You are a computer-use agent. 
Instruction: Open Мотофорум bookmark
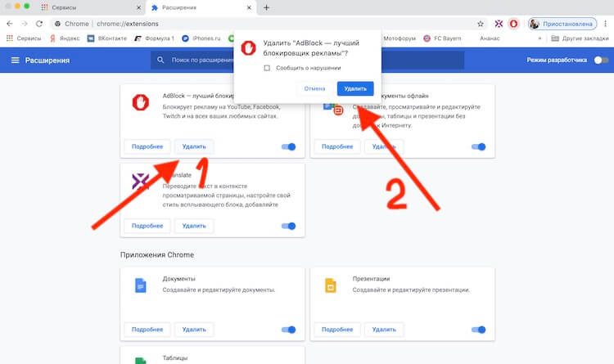pos(399,38)
